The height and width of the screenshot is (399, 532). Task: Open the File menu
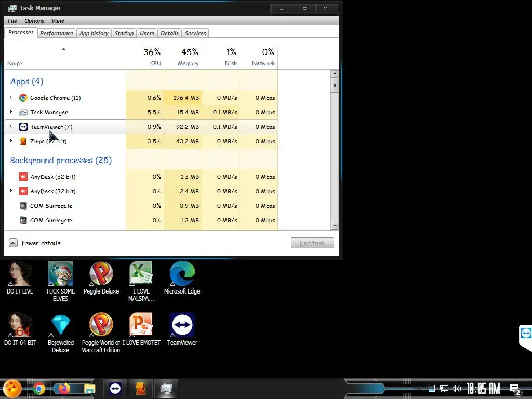(x=12, y=21)
